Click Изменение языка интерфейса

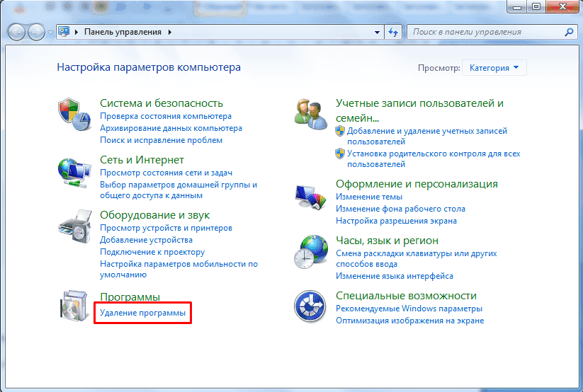(x=394, y=276)
